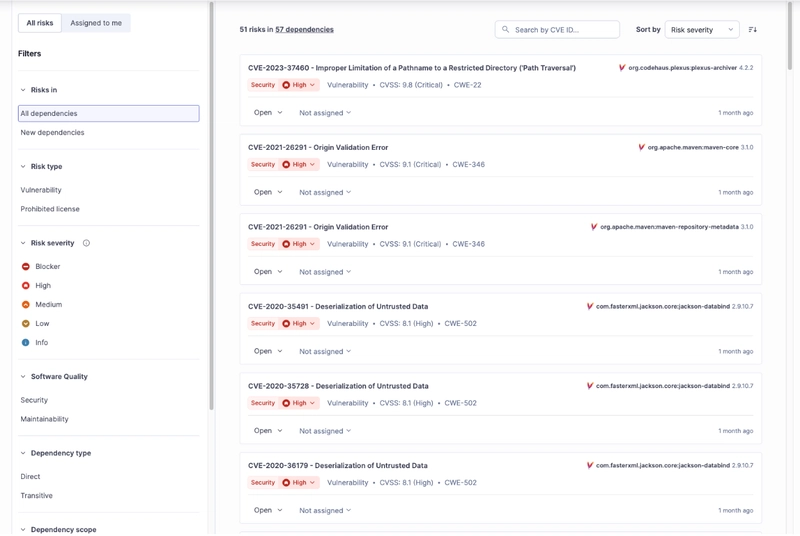The width and height of the screenshot is (800, 536).
Task: Filter risks by Vulnerability type
Action: pyautogui.click(x=41, y=190)
